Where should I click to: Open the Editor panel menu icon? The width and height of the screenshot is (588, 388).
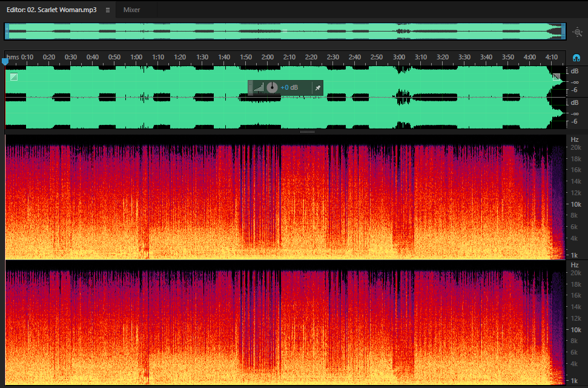[108, 10]
